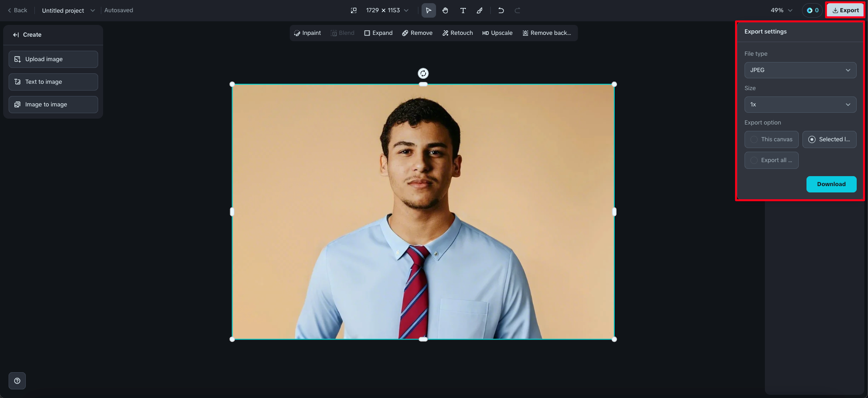Open the File type JPEG dropdown
Viewport: 868px width, 398px height.
[801, 70]
